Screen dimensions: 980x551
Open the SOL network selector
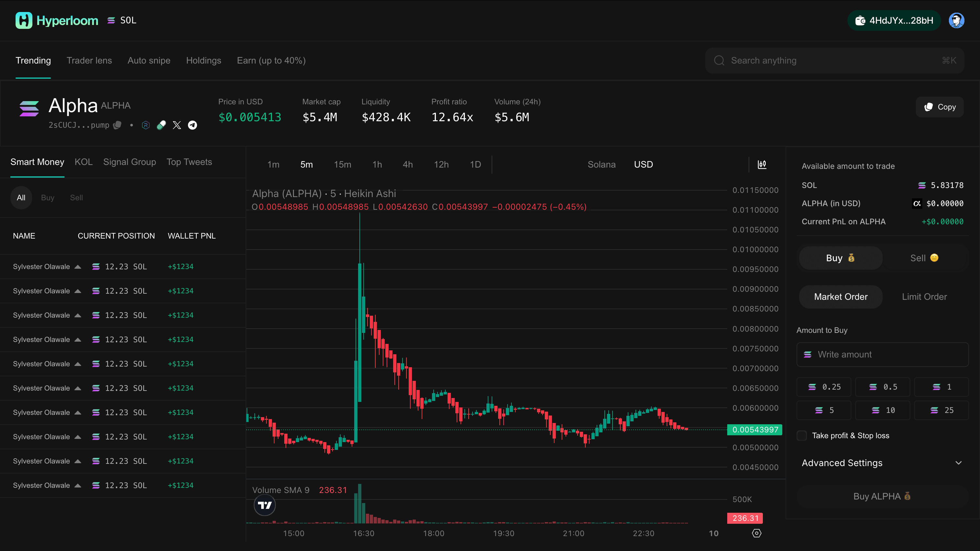coord(122,20)
